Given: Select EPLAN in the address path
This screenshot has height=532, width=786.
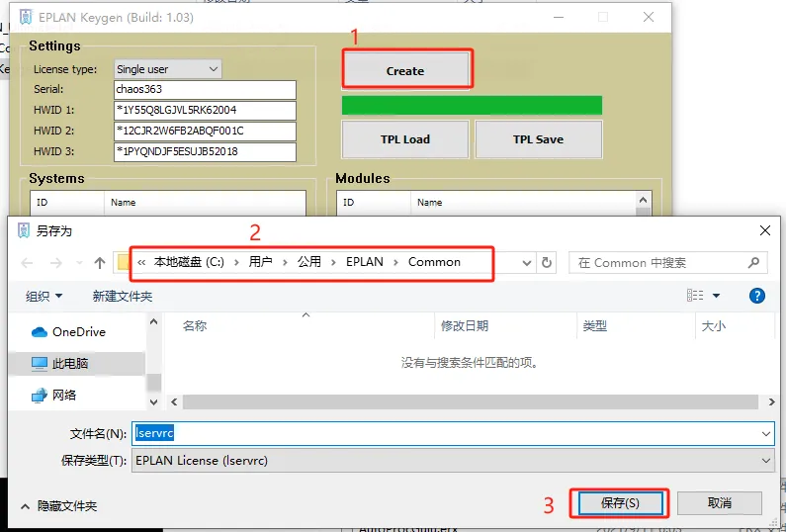Looking at the screenshot, I should [365, 262].
